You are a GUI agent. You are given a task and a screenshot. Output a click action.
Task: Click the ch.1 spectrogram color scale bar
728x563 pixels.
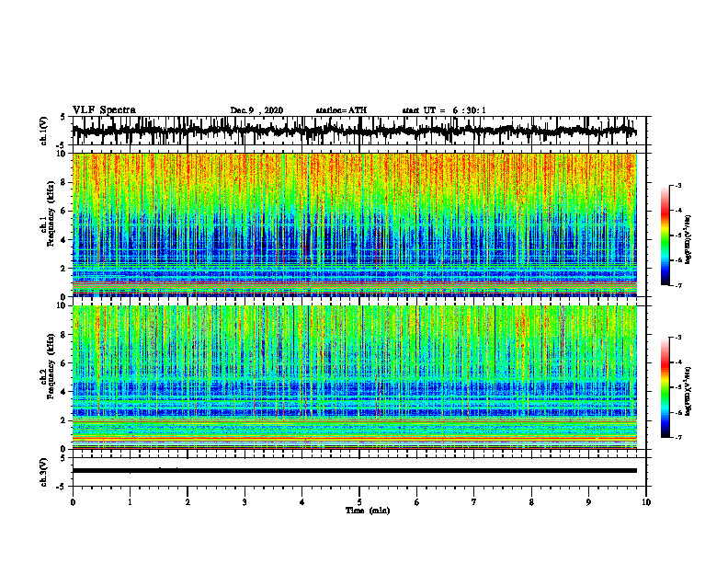click(665, 236)
